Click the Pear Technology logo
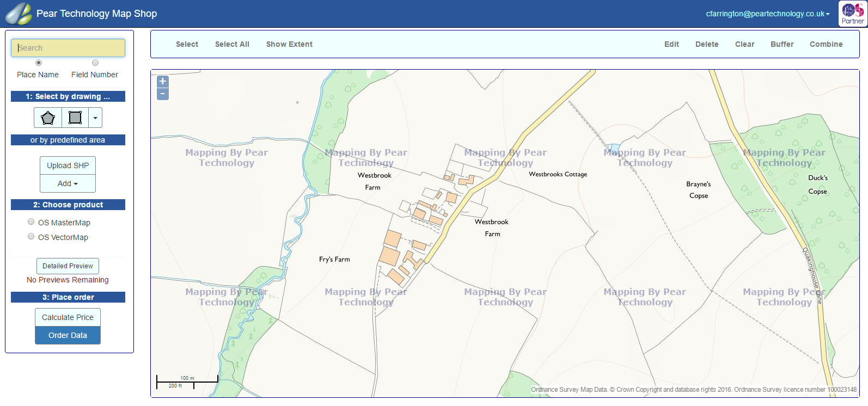 point(19,14)
